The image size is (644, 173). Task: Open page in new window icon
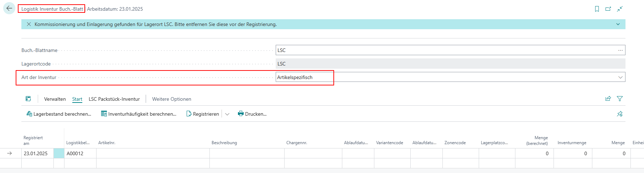(608, 9)
